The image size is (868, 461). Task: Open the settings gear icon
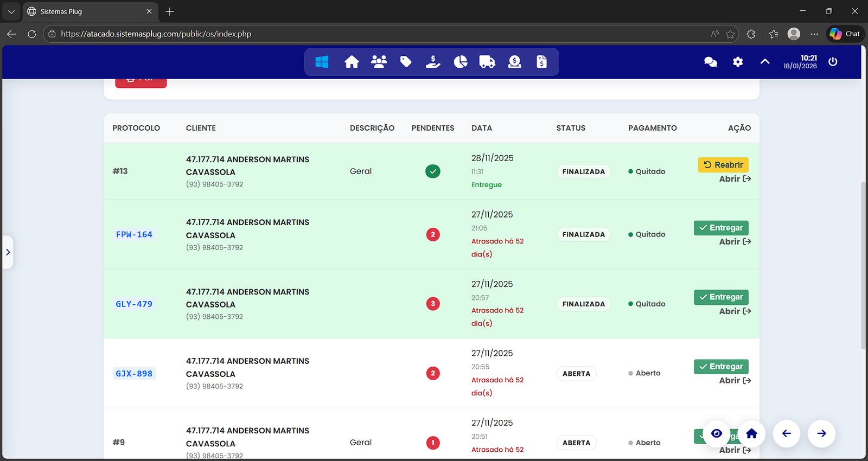tap(738, 62)
